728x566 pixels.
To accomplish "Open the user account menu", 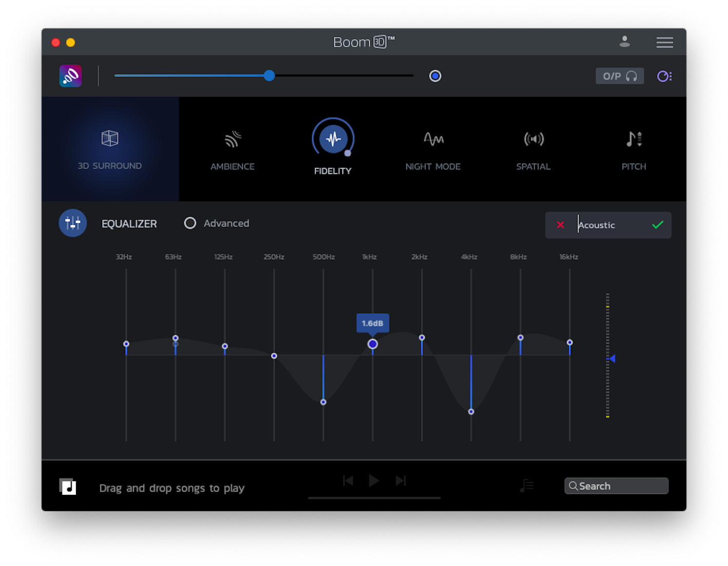I will 624,42.
